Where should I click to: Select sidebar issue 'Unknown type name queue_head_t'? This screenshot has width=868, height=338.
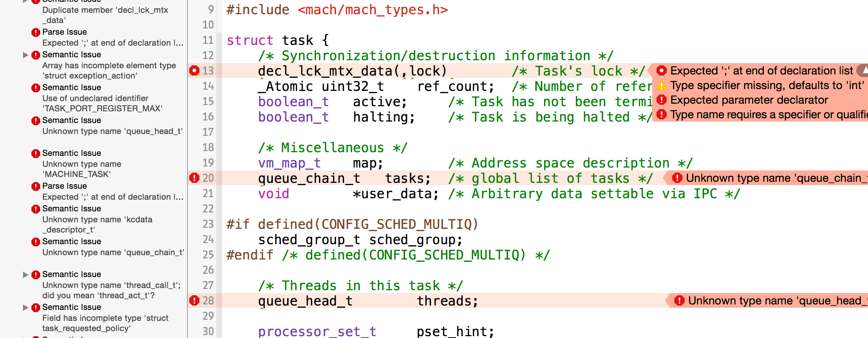pyautogui.click(x=113, y=131)
